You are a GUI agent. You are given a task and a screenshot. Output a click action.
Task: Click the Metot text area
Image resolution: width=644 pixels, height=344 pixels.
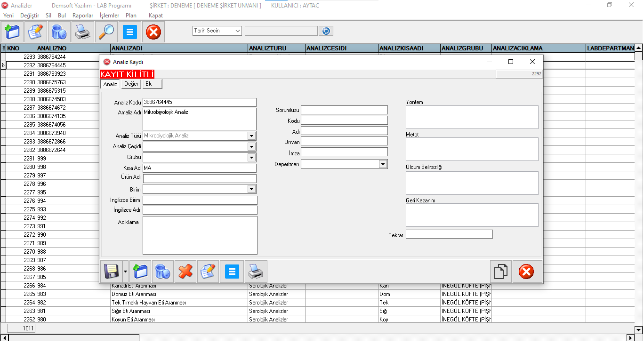[472, 149]
